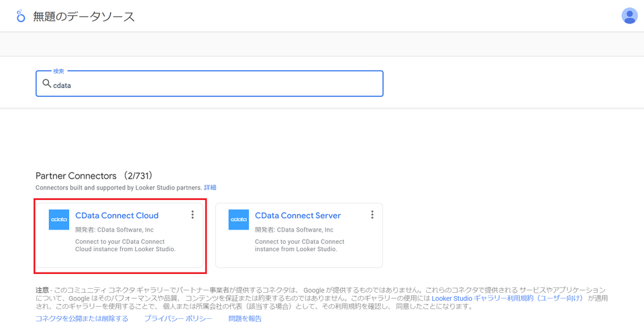Viewport: 644px width, 329px height.
Task: Click the 検索 field label
Action: [x=59, y=71]
